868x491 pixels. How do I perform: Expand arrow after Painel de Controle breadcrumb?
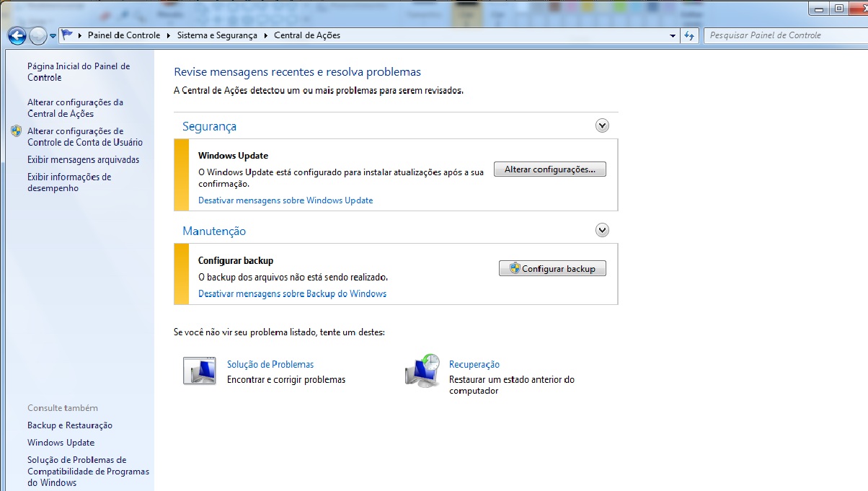[x=169, y=35]
